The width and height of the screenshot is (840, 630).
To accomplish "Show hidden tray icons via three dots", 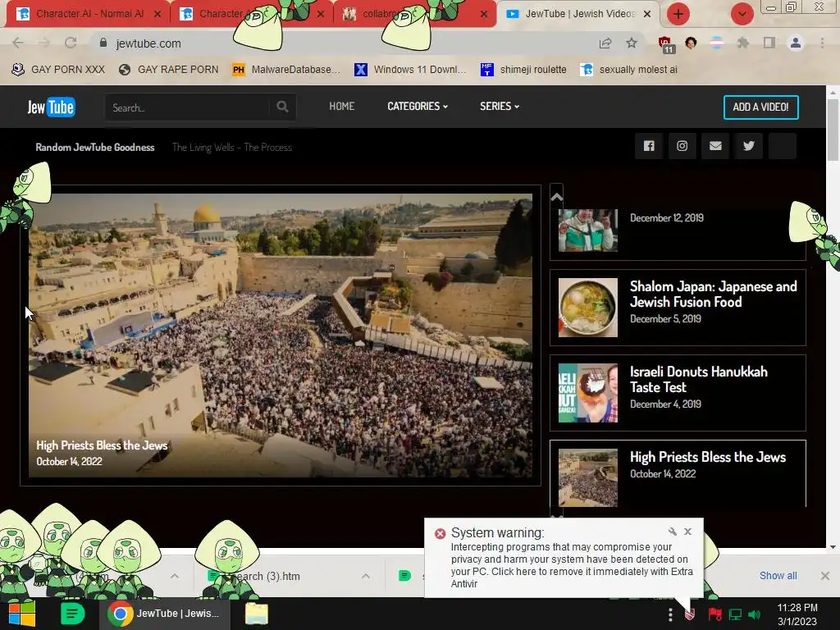I will 670,614.
